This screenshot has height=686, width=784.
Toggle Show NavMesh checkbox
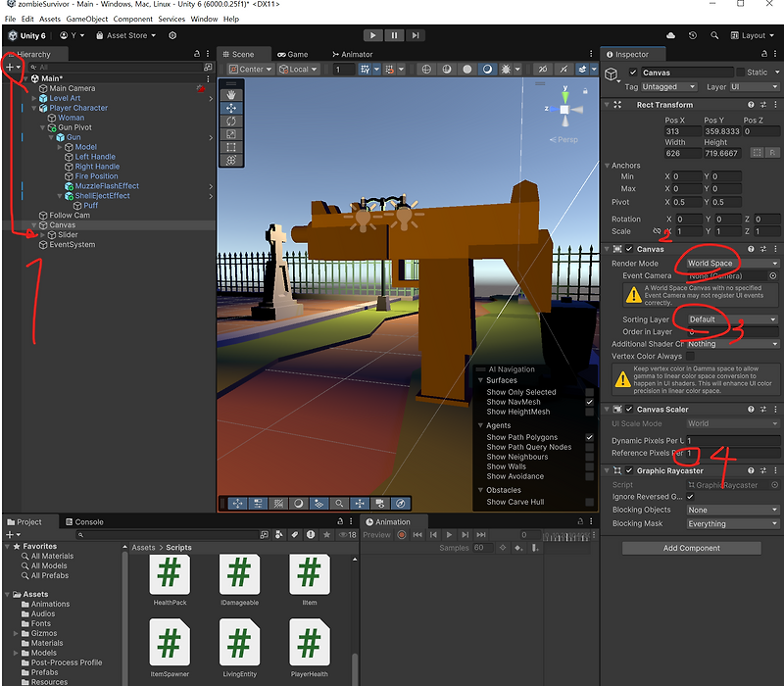click(x=590, y=402)
